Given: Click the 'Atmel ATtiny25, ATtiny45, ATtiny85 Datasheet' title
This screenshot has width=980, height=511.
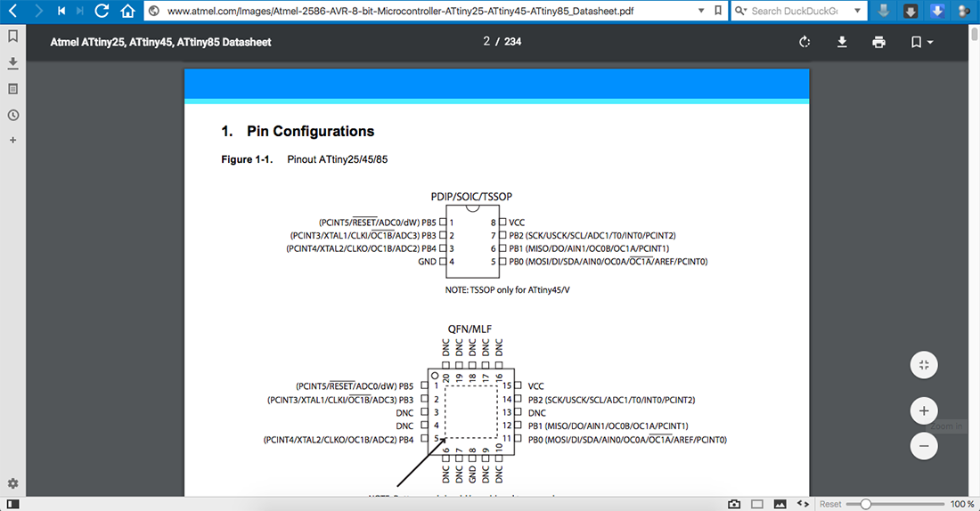Looking at the screenshot, I should (160, 42).
